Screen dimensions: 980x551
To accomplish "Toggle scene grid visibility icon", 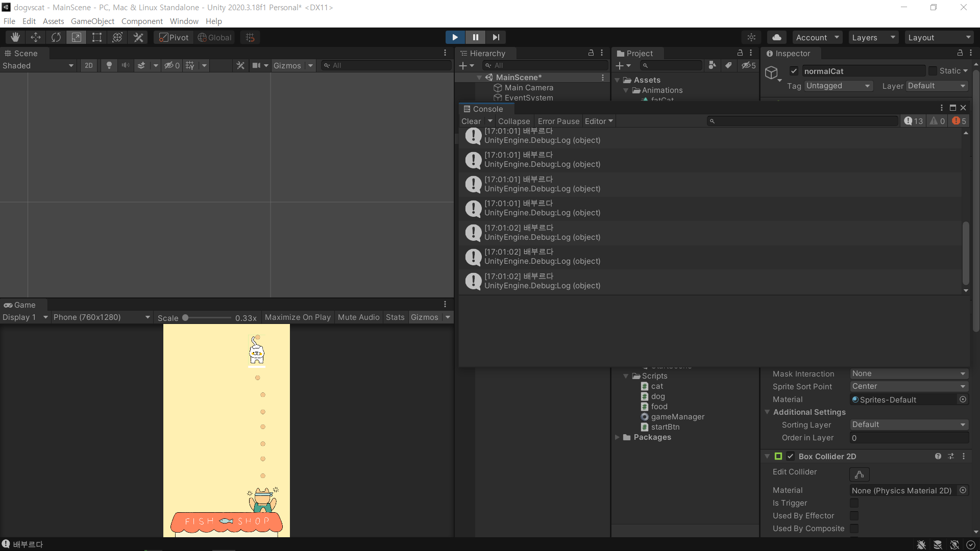I will [x=190, y=65].
